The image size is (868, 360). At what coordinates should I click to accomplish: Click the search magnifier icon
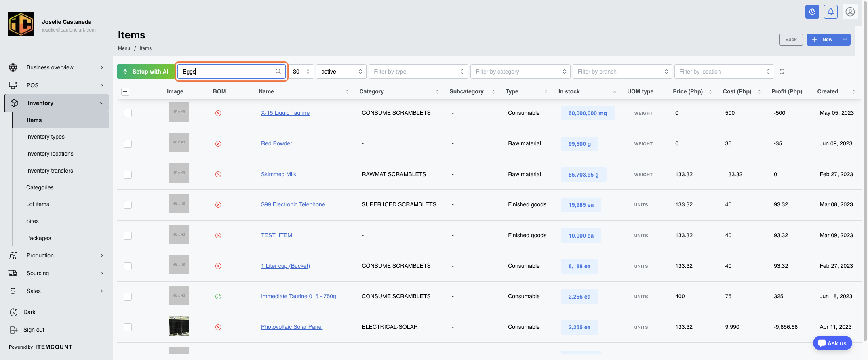coord(278,72)
